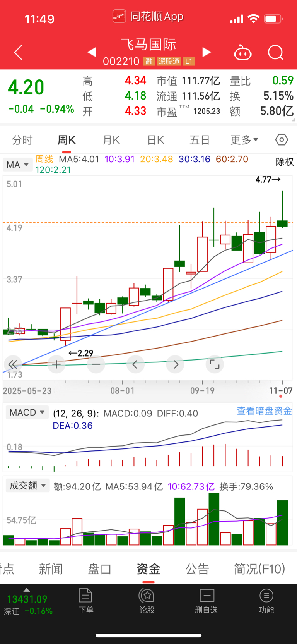Tap 额 5.80亿 value
297x644 pixels.
point(277,111)
